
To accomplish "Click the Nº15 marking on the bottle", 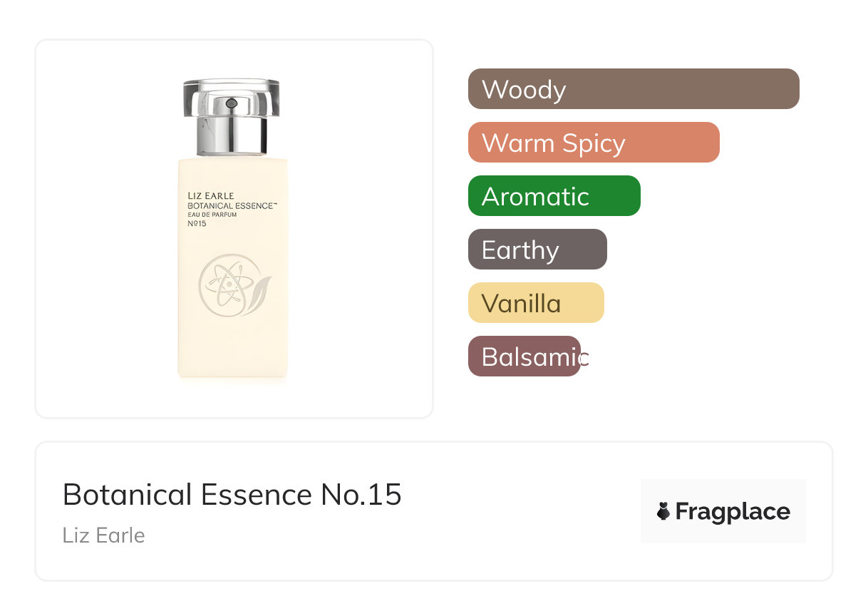I will [197, 224].
